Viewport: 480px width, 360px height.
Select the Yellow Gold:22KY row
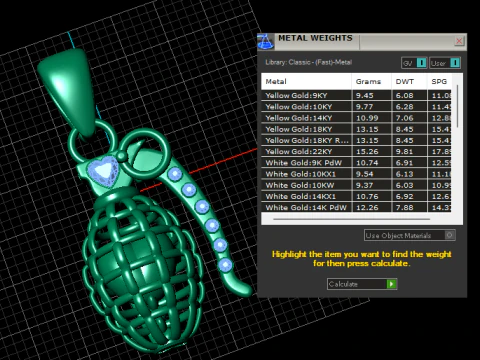pyautogui.click(x=356, y=152)
